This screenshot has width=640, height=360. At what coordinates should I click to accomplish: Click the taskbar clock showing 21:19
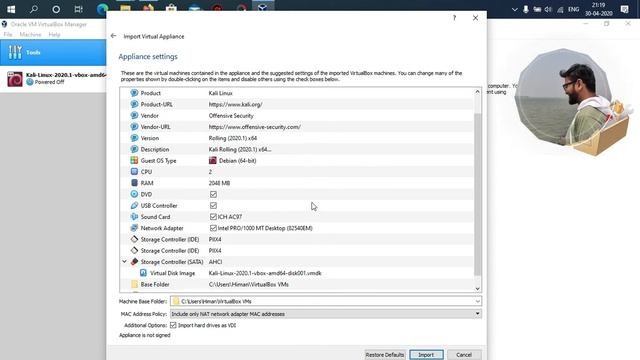point(598,9)
